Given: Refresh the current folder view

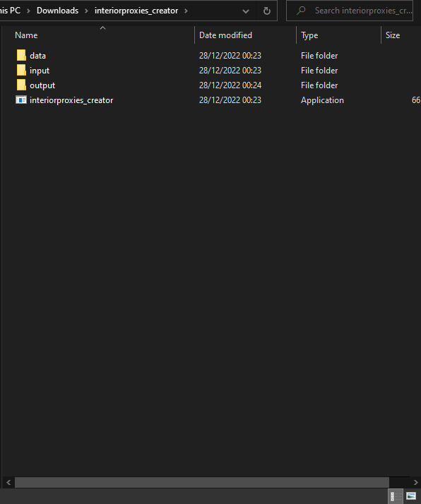Looking at the screenshot, I should tap(266, 11).
